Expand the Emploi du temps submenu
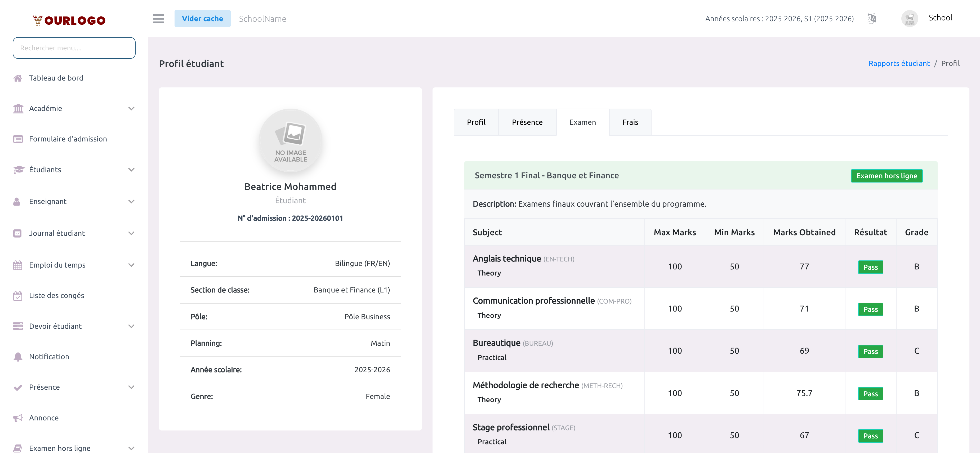The image size is (980, 453). pos(131,265)
